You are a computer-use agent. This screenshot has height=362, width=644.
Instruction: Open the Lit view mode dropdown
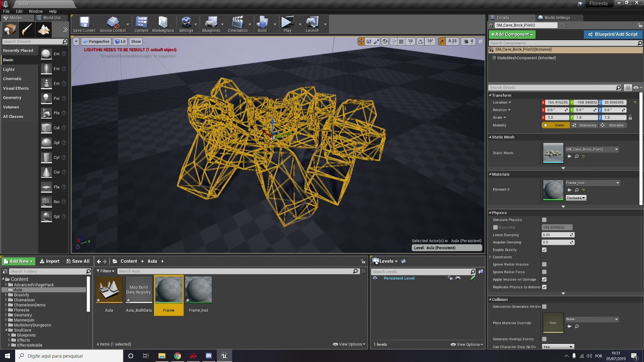pos(120,41)
